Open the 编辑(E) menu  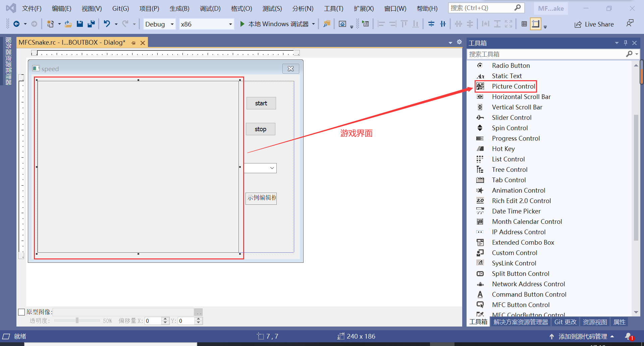tap(62, 8)
